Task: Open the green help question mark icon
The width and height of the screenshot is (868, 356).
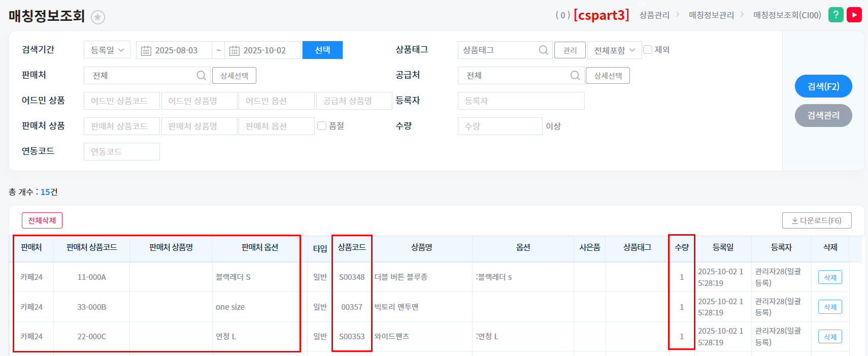Action: 836,15
